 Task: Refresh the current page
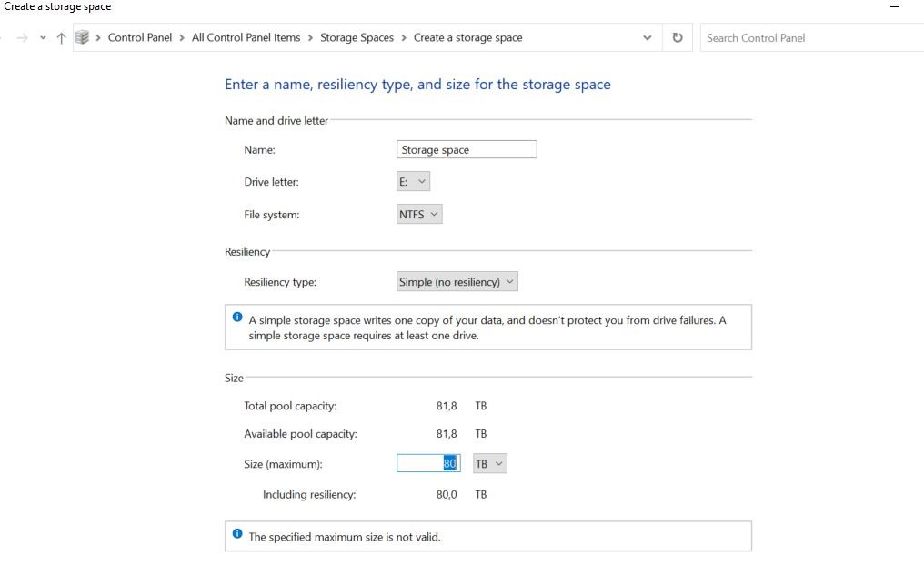678,38
